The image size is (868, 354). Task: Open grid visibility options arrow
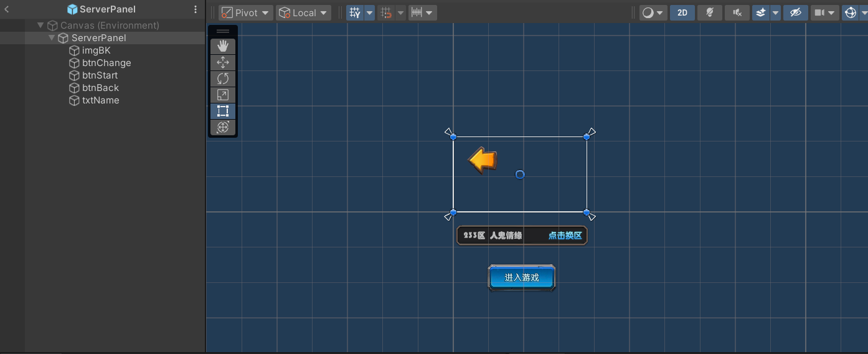[x=369, y=12]
